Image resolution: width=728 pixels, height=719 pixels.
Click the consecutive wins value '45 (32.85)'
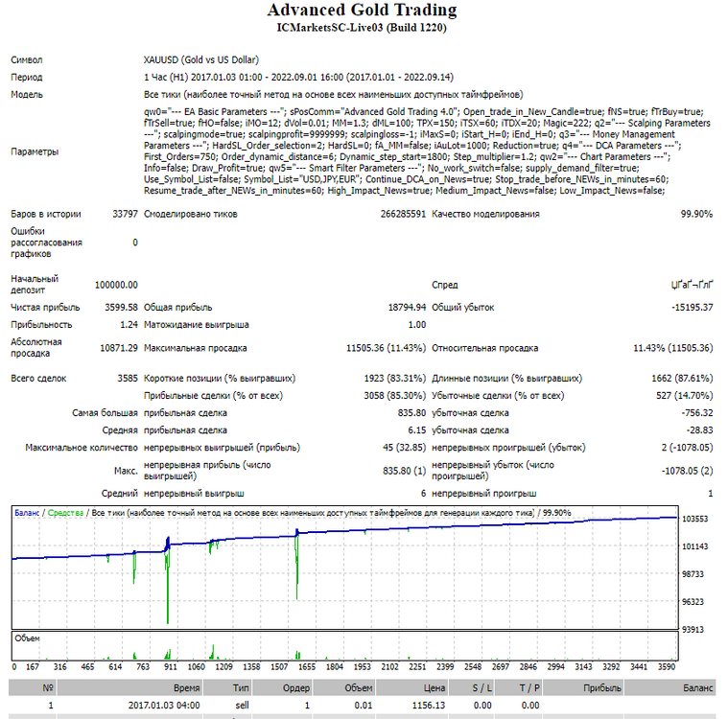pyautogui.click(x=404, y=448)
